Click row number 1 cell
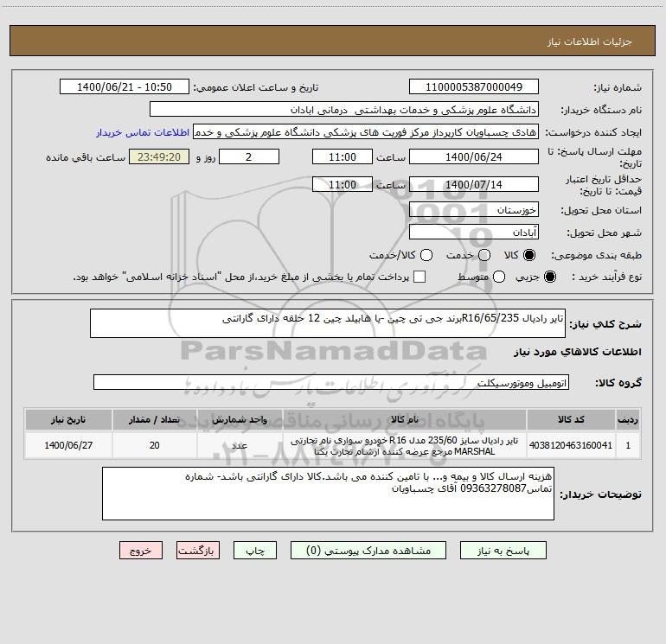The height and width of the screenshot is (644, 666). click(x=628, y=445)
